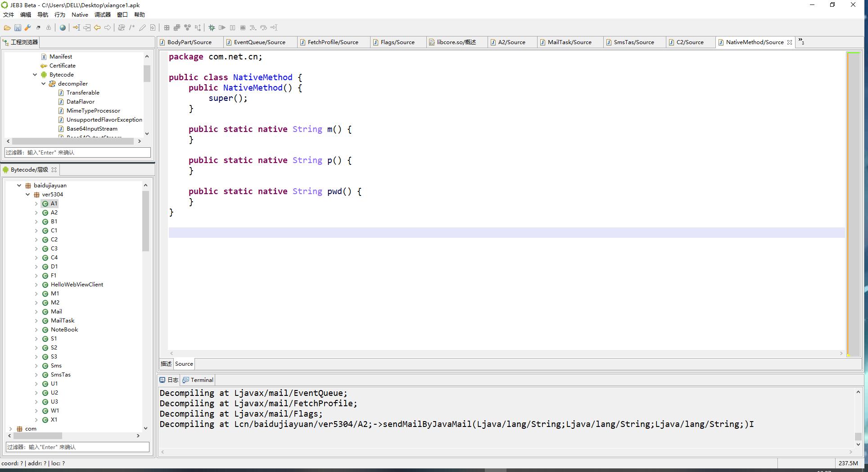This screenshot has height=472, width=868.
Task: Click the resume play debugger icon
Action: (222, 27)
